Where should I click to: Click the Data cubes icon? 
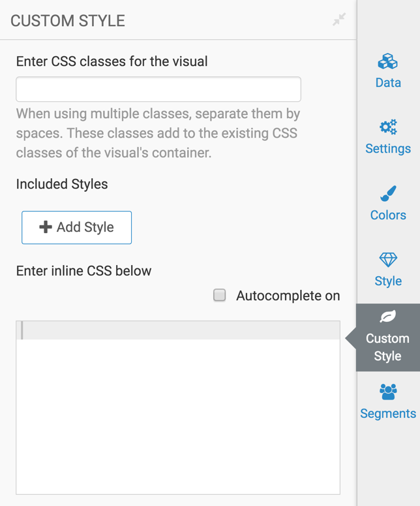[x=388, y=62]
